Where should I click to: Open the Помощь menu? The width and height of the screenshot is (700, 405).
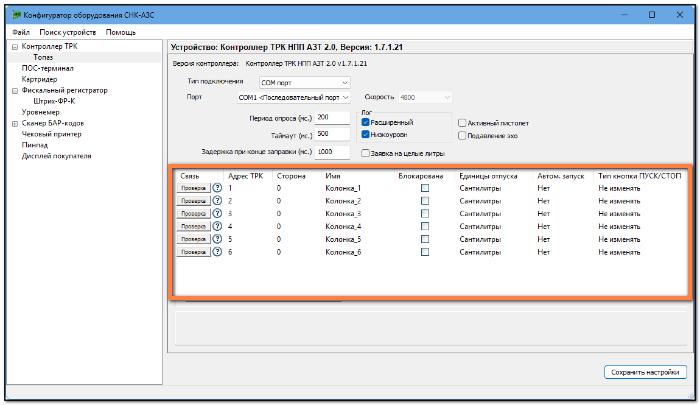121,32
